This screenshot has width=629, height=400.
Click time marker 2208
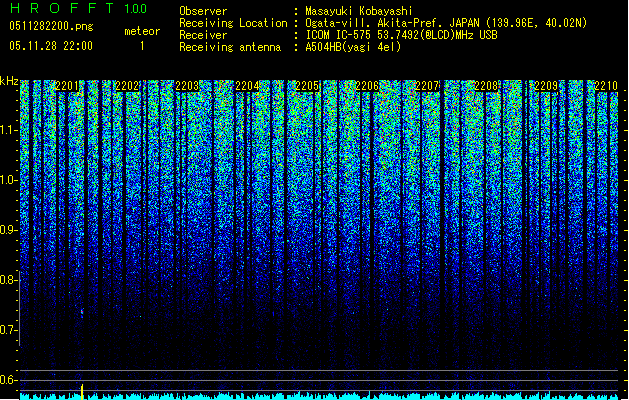[486, 86]
